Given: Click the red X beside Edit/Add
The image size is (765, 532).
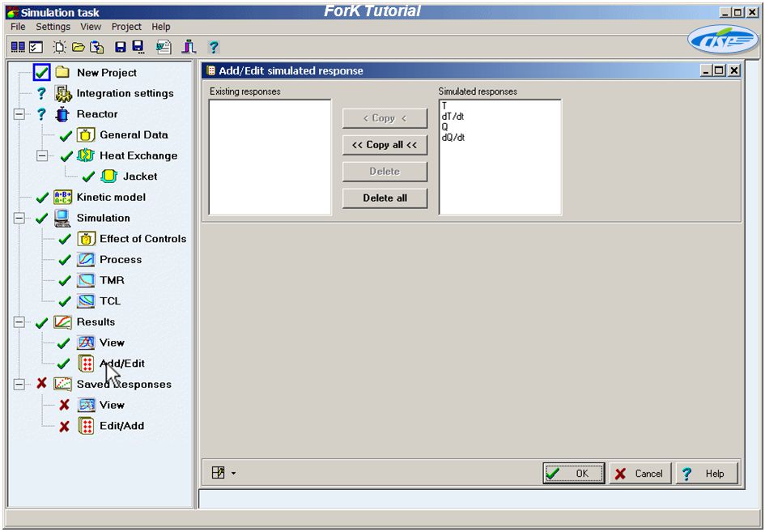Looking at the screenshot, I should [65, 427].
